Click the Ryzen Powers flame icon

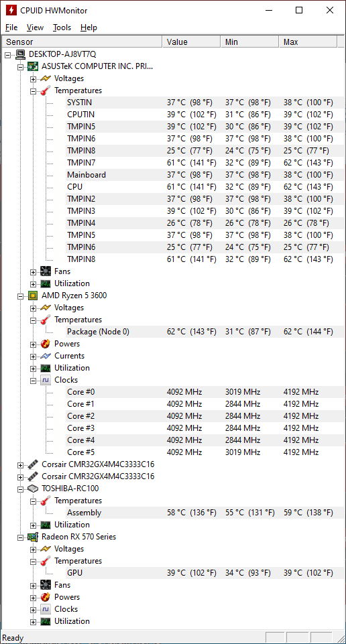pos(46,344)
